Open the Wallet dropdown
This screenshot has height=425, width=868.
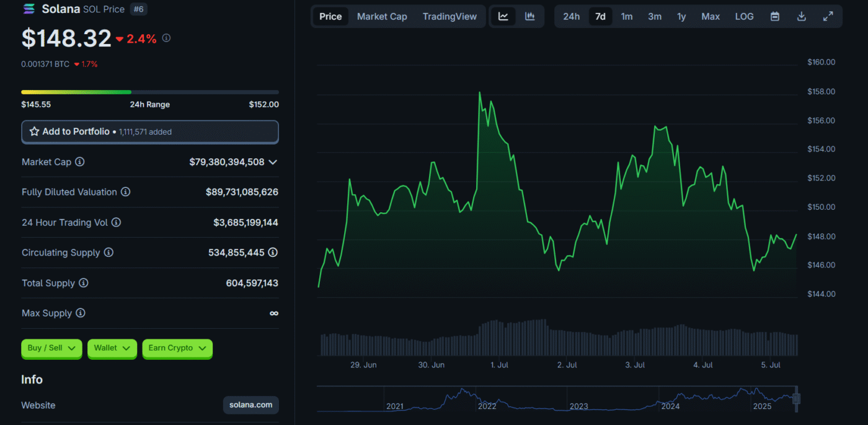tap(112, 348)
